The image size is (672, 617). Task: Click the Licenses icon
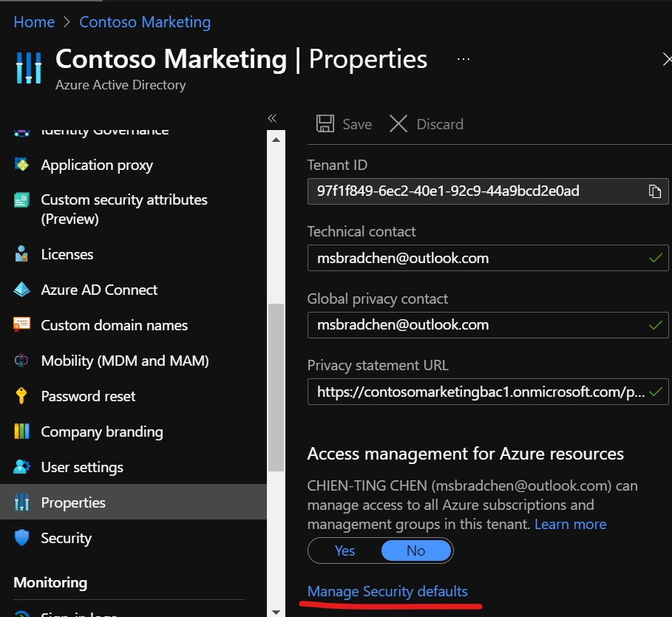[21, 254]
